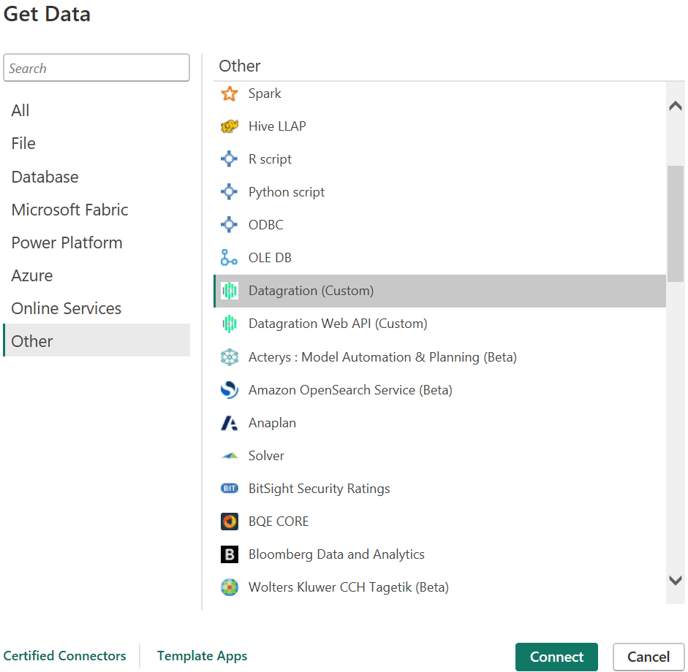Screen dimensions: 688x672
Task: Select "Datagration Web API (Custom)" text
Action: (338, 324)
